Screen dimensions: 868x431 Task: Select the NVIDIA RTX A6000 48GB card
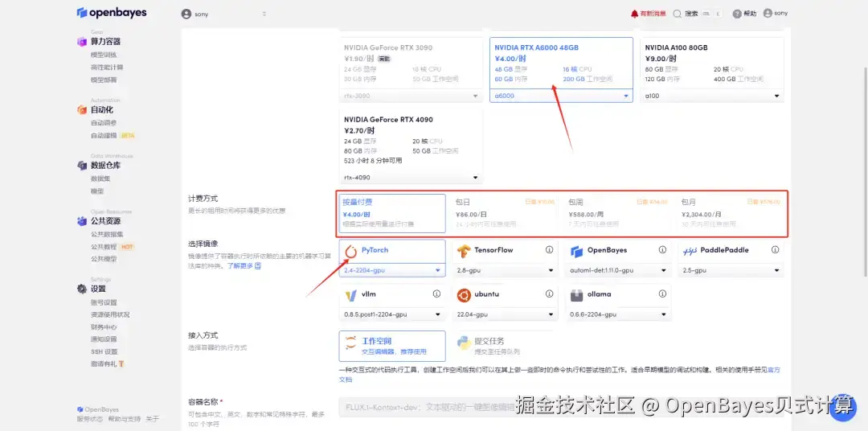coord(561,69)
